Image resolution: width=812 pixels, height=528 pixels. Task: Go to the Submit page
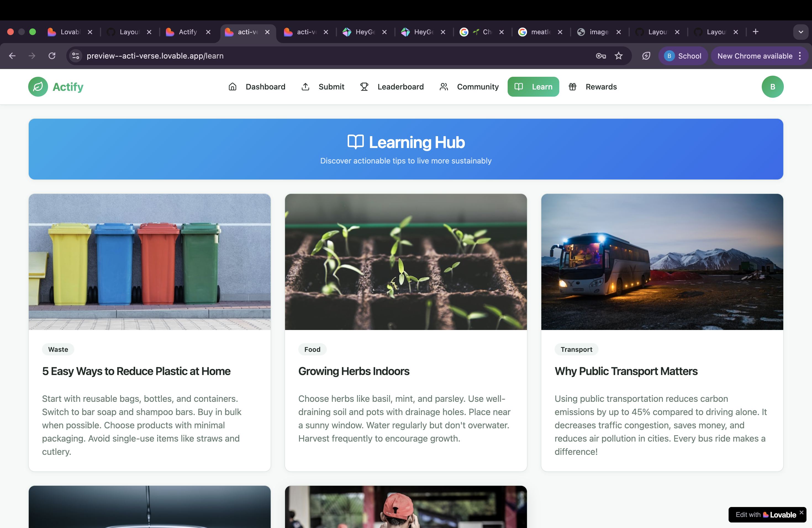point(323,87)
